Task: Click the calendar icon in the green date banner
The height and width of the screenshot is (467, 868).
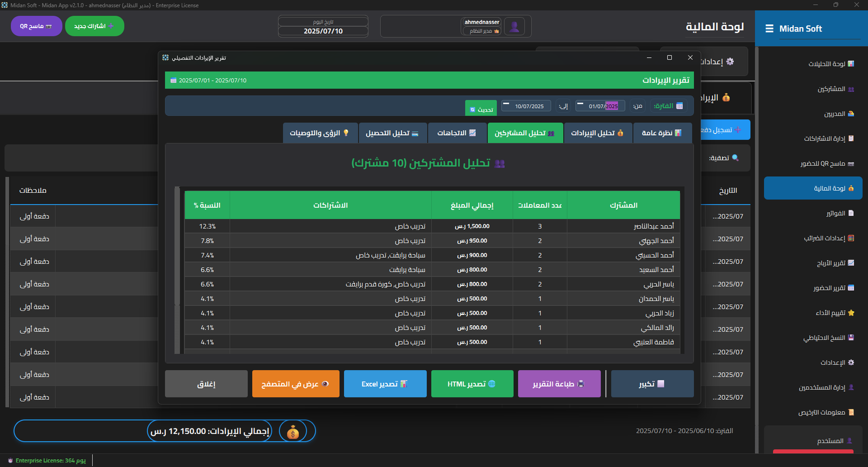Action: pos(174,80)
